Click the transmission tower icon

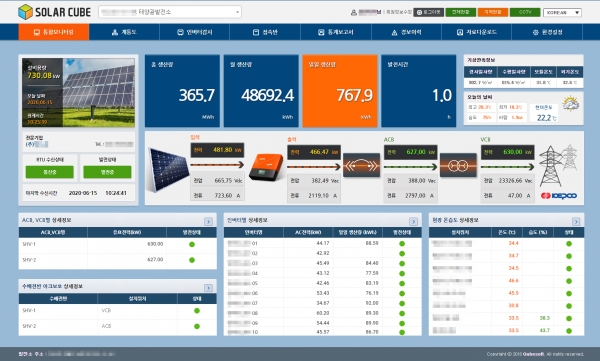click(558, 165)
